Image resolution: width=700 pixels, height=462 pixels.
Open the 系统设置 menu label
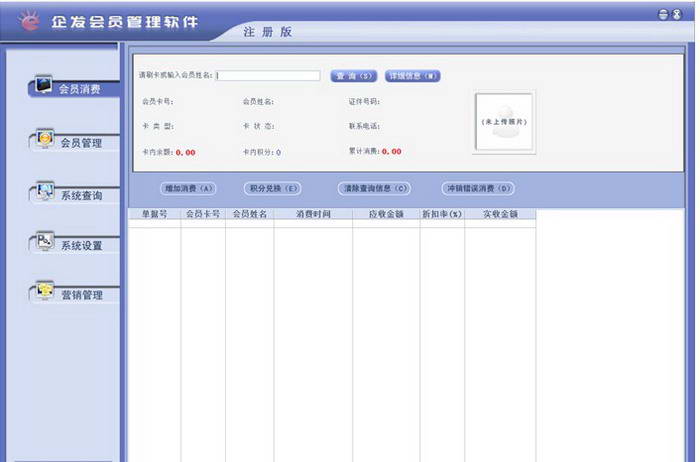point(81,246)
